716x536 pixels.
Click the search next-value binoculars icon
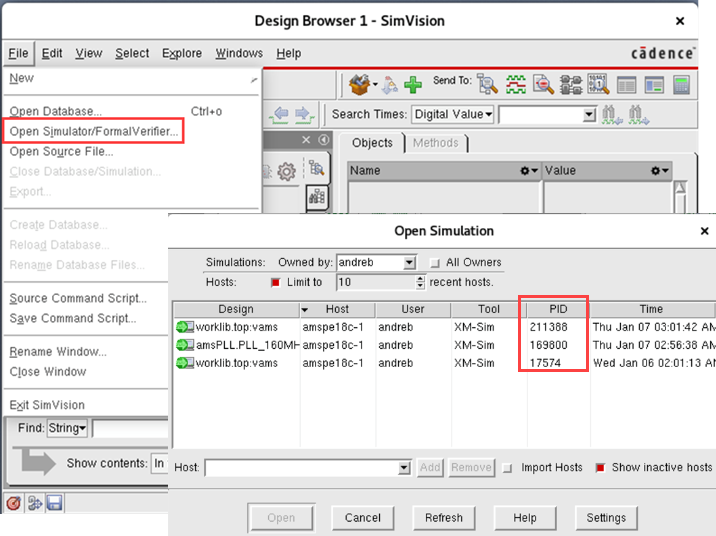[638, 114]
